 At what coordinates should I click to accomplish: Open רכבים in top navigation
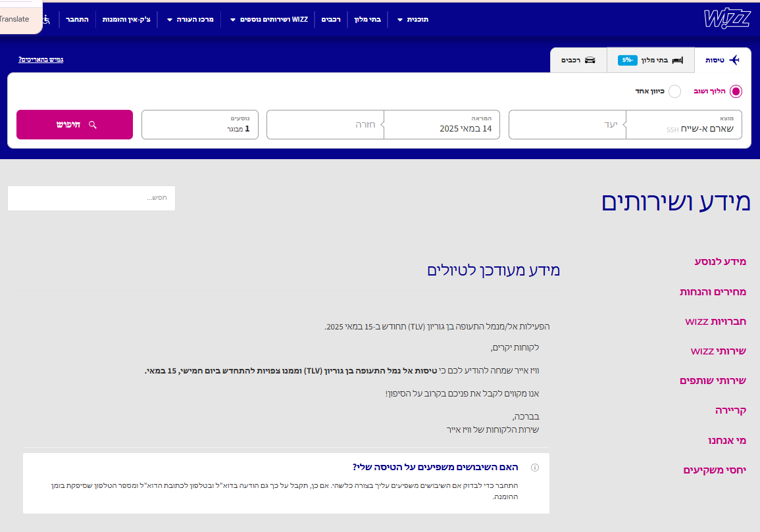tap(331, 19)
